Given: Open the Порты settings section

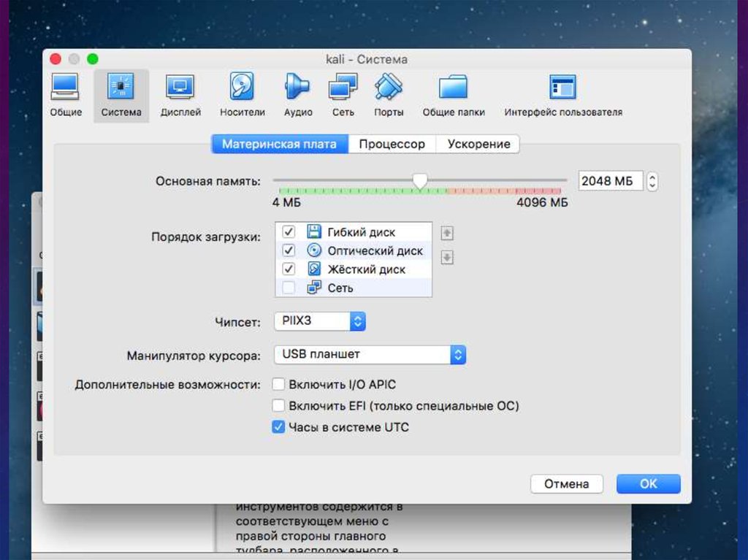Looking at the screenshot, I should coord(389,95).
